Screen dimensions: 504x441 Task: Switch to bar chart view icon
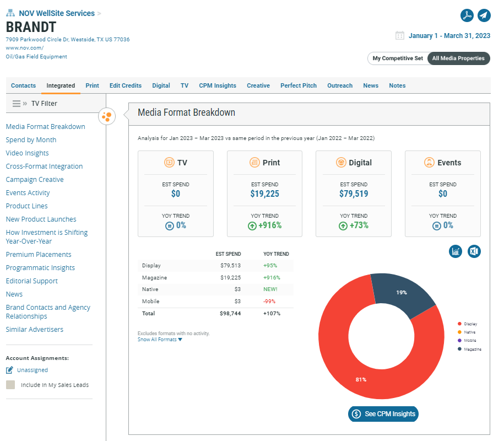coord(456,251)
